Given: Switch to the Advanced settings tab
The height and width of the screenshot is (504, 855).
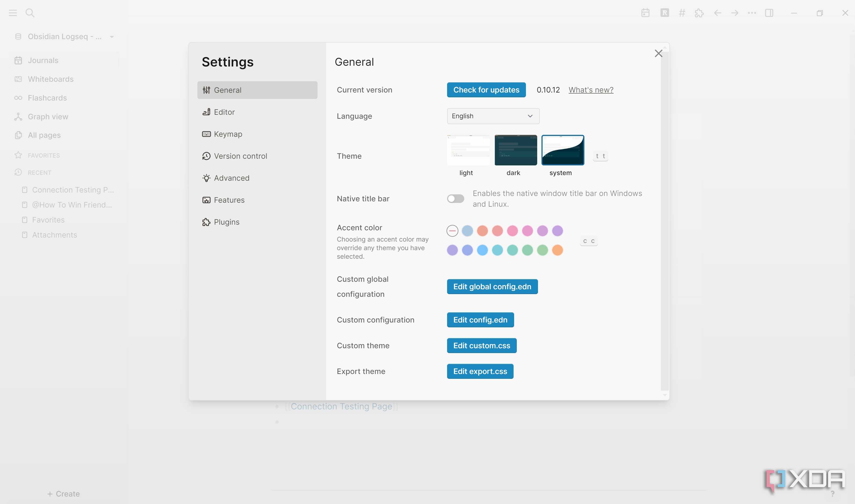Looking at the screenshot, I should [257, 178].
